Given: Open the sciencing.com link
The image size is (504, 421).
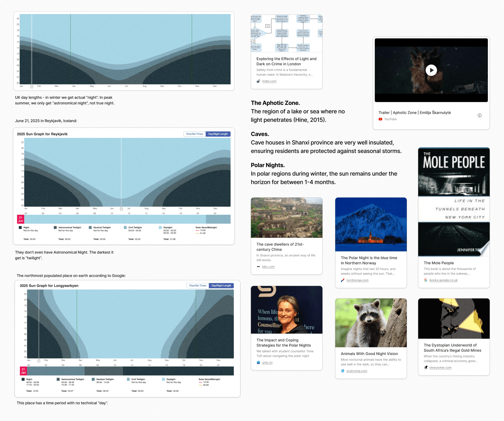Looking at the screenshot, I should click(x=357, y=371).
